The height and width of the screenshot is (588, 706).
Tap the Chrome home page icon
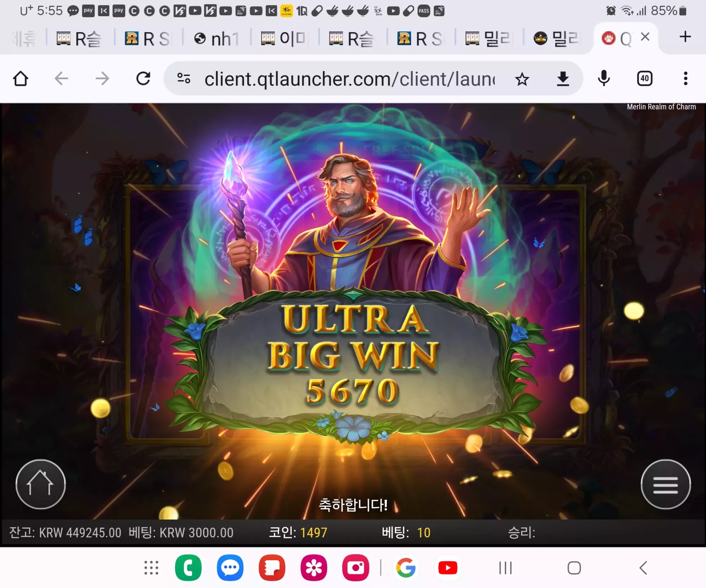tap(20, 78)
